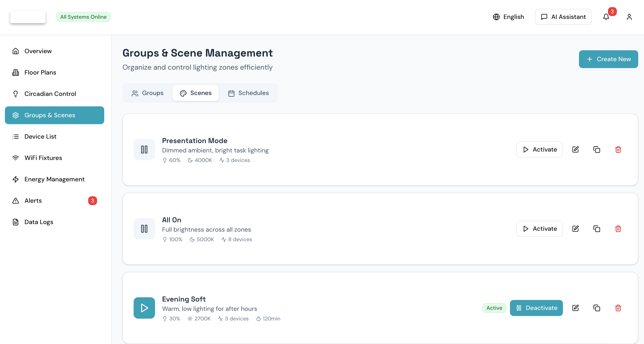Click the Create New button
Viewport: 644px width, 344px height.
point(609,59)
